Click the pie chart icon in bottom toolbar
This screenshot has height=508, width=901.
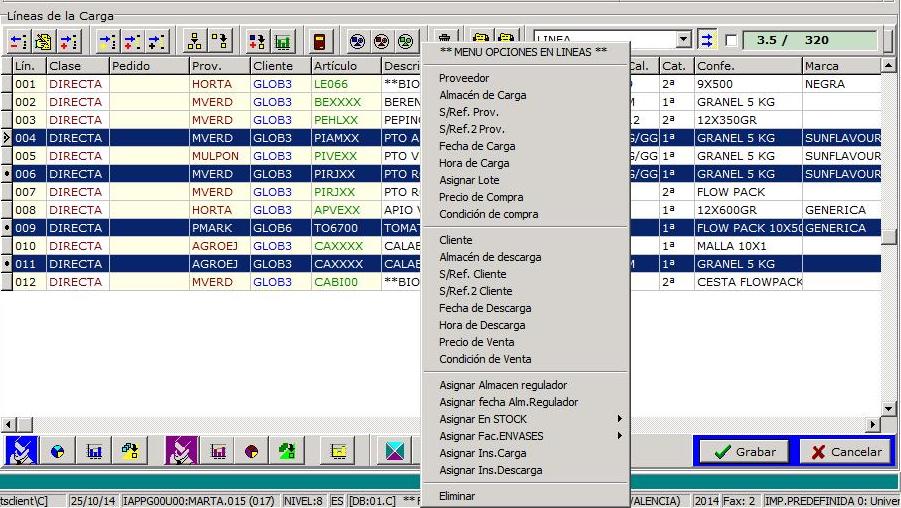pyautogui.click(x=57, y=452)
